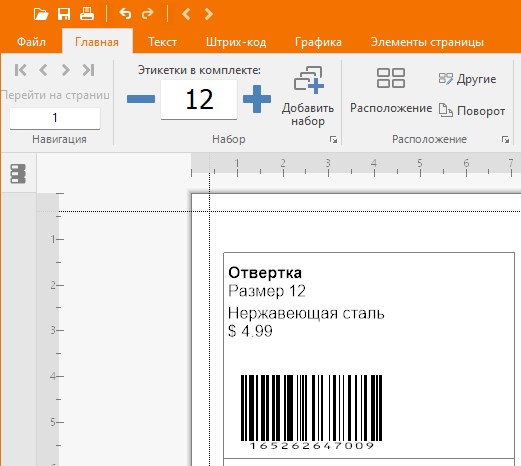
Task: Click the Print icon in quick toolbar
Action: (x=87, y=14)
